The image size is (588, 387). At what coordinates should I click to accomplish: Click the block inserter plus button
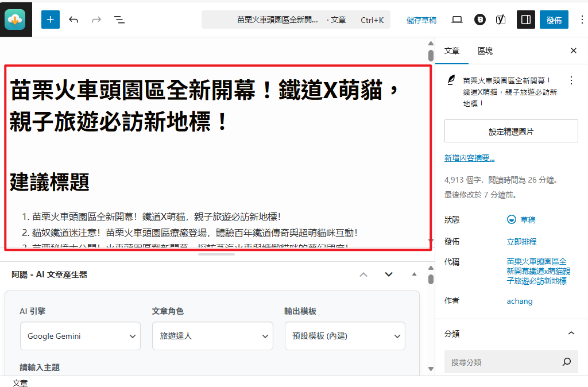point(51,20)
